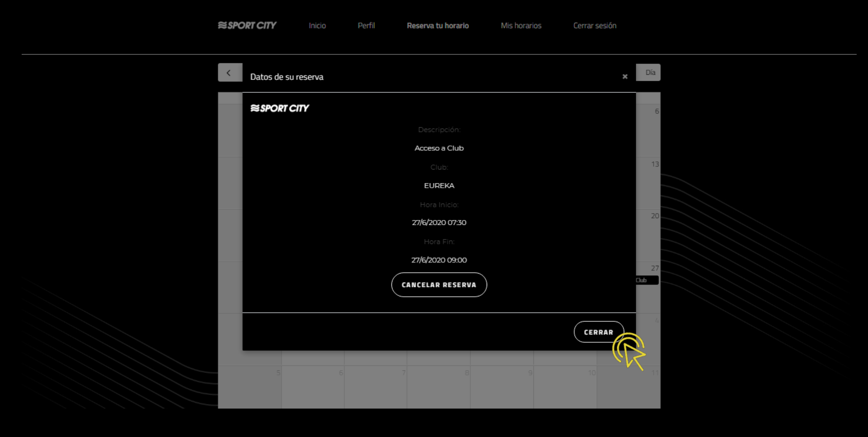
Task: Switch calendar to Día view
Action: [x=648, y=72]
